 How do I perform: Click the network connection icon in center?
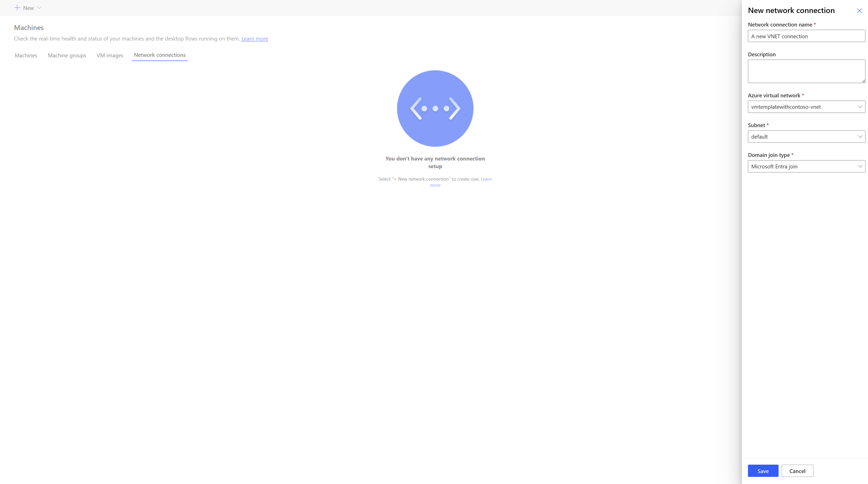(435, 108)
